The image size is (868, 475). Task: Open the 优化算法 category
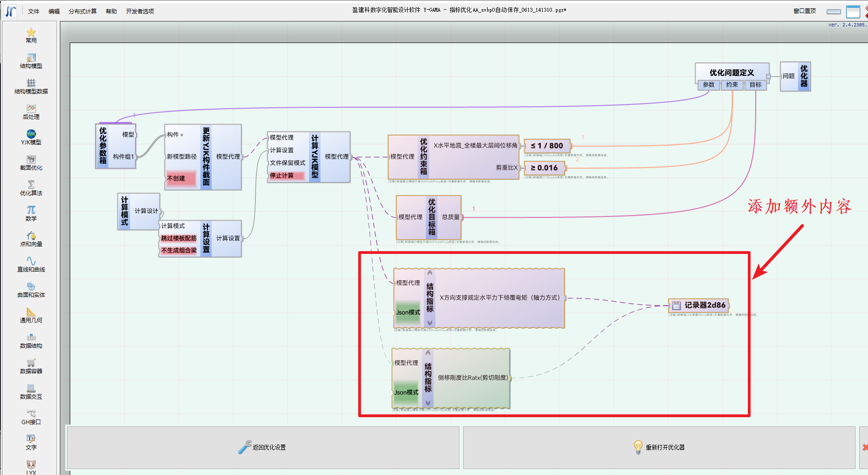click(31, 188)
